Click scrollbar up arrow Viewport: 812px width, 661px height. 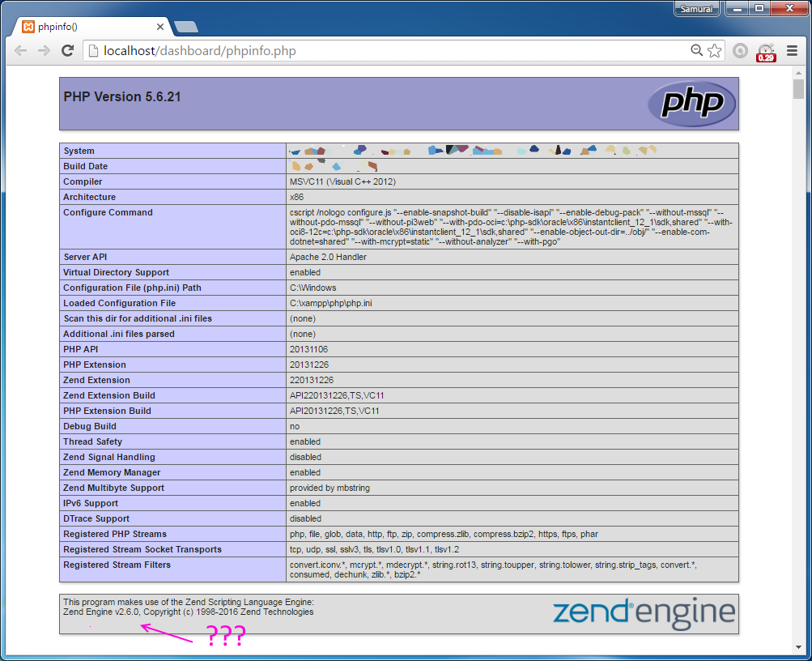click(x=798, y=74)
